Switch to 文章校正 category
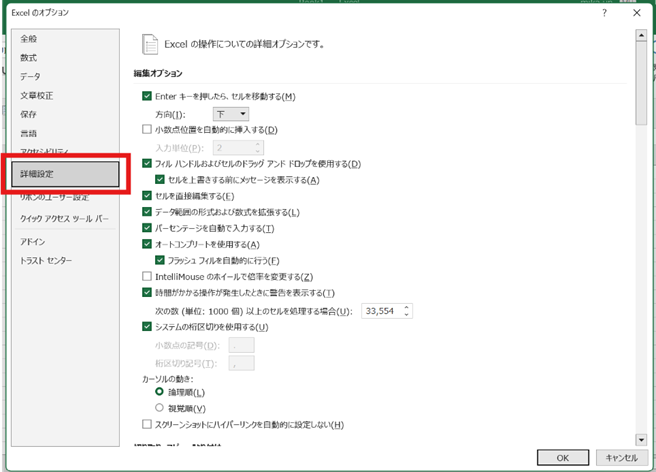 tap(37, 95)
